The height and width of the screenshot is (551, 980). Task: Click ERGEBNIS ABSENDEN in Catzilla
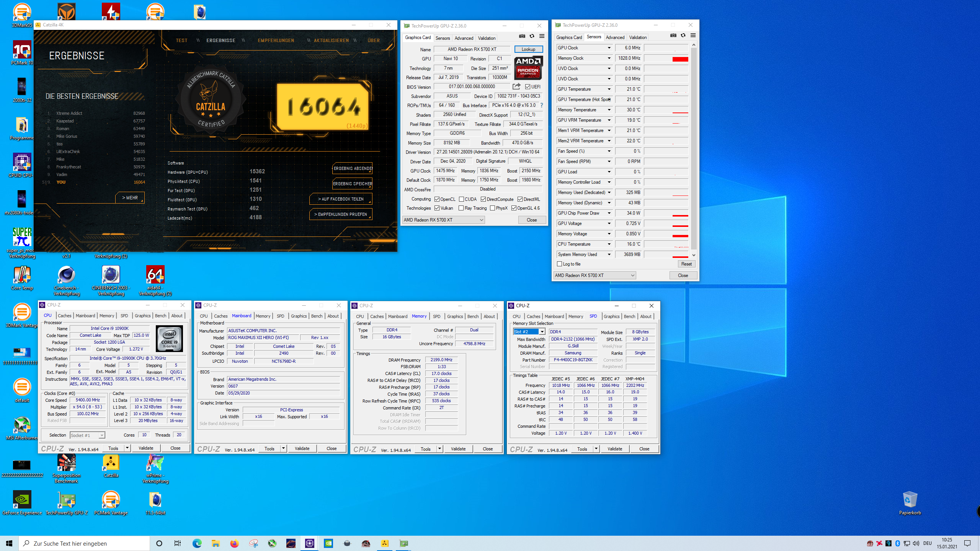tap(352, 168)
